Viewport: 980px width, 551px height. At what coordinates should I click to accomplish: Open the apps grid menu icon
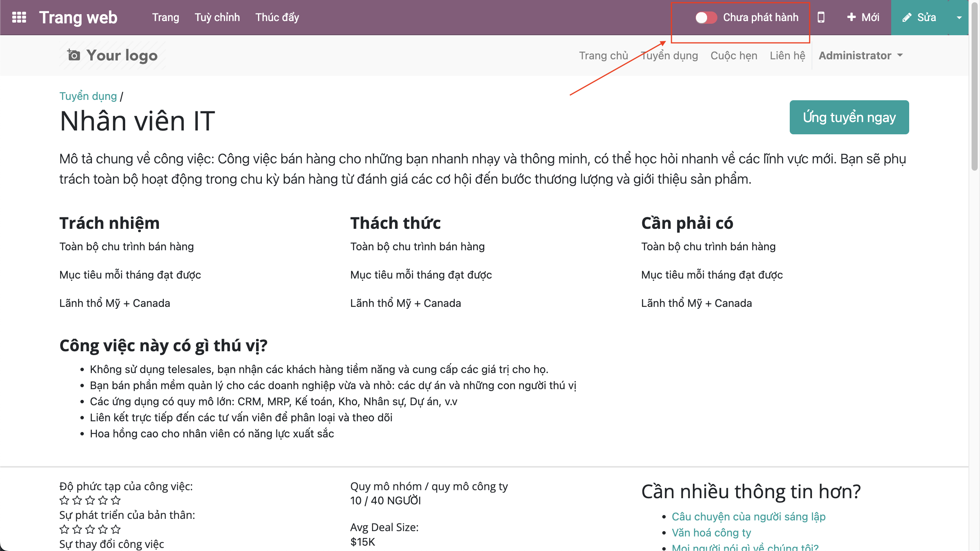tap(19, 18)
